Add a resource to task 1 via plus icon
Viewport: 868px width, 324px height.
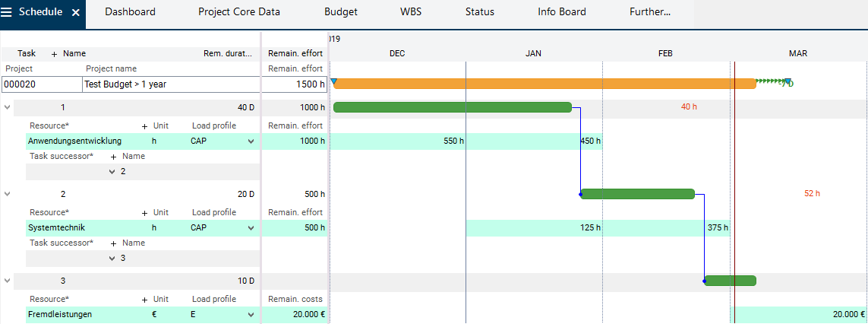(x=144, y=125)
